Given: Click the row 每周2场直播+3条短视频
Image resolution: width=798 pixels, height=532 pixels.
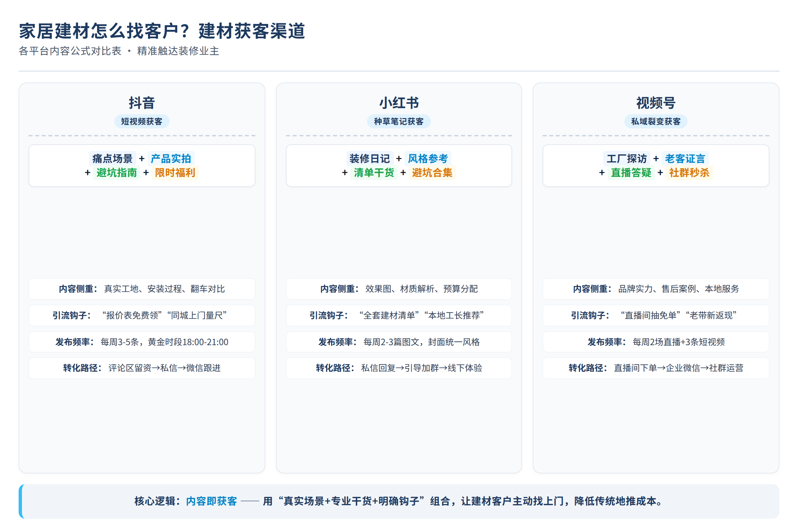Looking at the screenshot, I should (656, 342).
